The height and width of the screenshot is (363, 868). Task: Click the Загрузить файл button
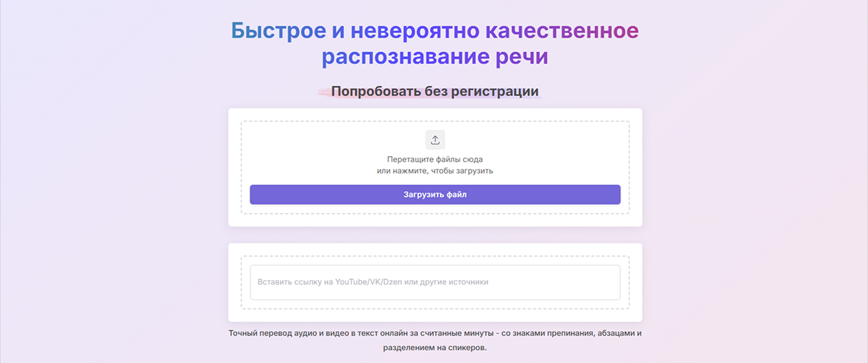[x=435, y=194]
